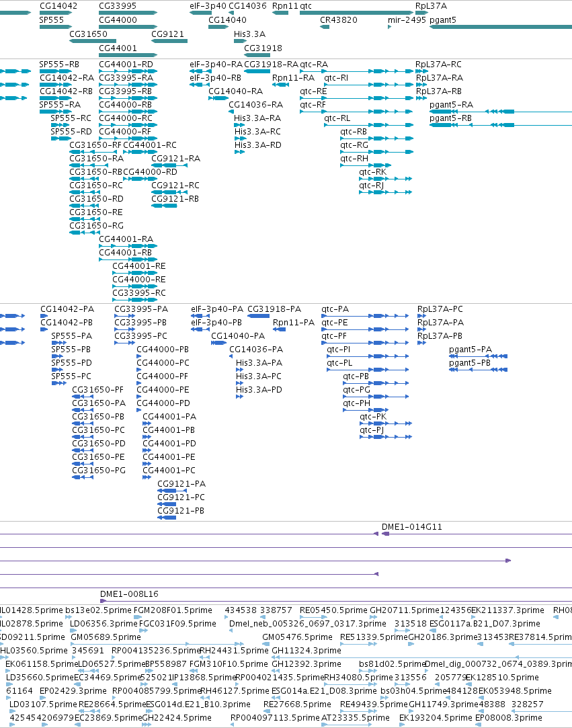
Task: Click EST LD06356.3prime
Action: coord(104,624)
